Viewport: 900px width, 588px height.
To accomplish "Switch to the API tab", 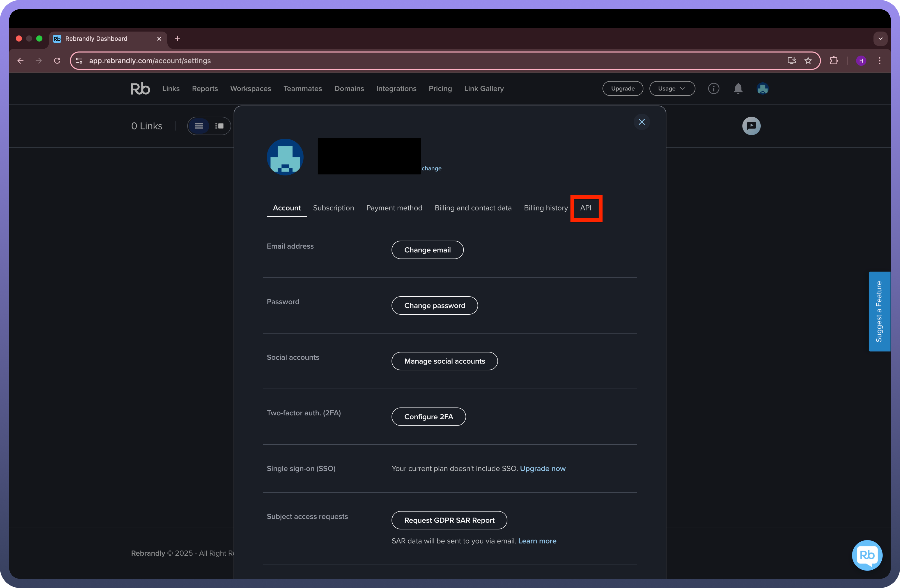I will (x=585, y=208).
